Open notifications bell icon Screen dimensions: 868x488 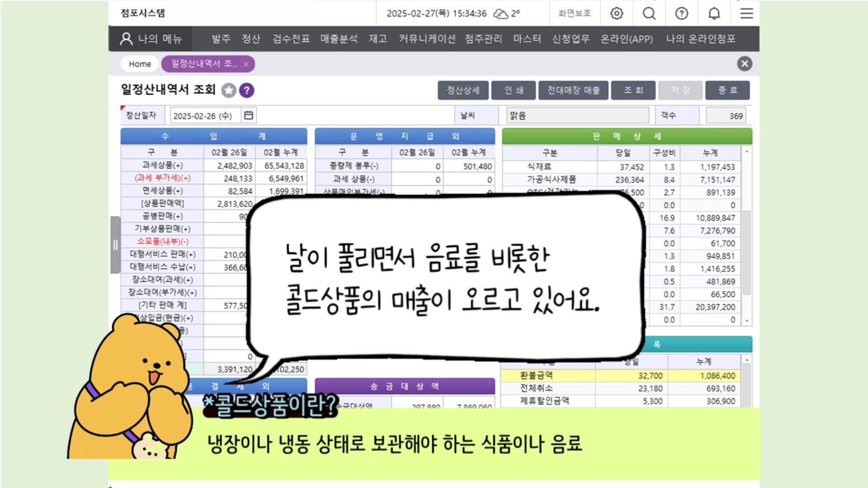click(x=714, y=14)
